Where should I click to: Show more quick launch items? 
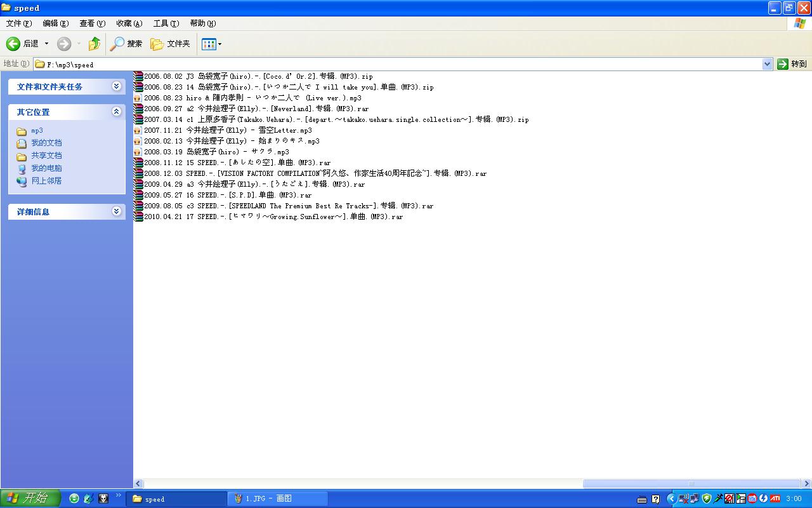(x=118, y=495)
